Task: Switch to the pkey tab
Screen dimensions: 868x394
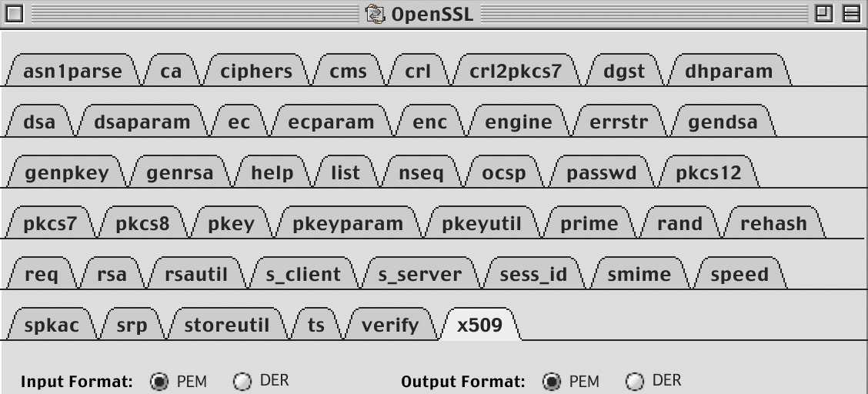Action: point(232,223)
